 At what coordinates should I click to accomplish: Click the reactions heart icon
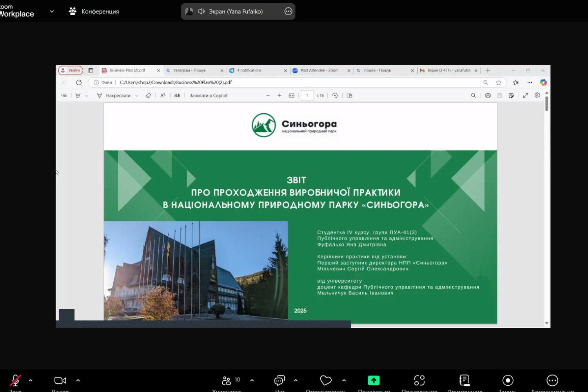[x=326, y=381]
